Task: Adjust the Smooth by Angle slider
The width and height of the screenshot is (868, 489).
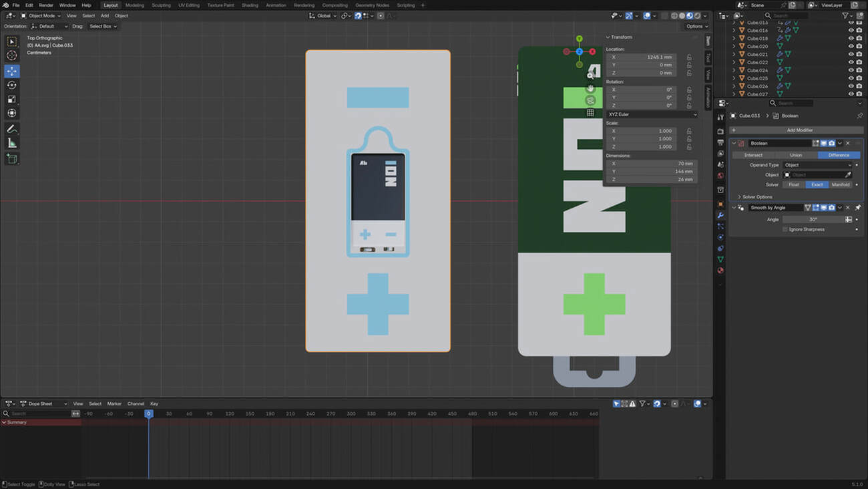Action: coord(812,219)
